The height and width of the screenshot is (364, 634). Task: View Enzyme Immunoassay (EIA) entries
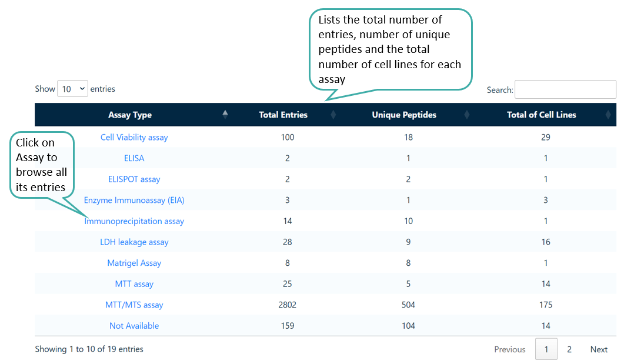(x=134, y=200)
